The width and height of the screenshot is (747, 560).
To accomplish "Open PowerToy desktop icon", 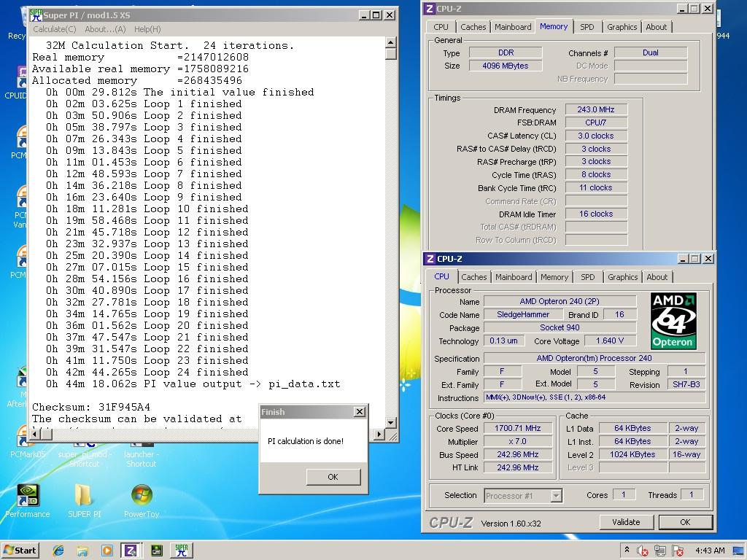I will 142,501.
